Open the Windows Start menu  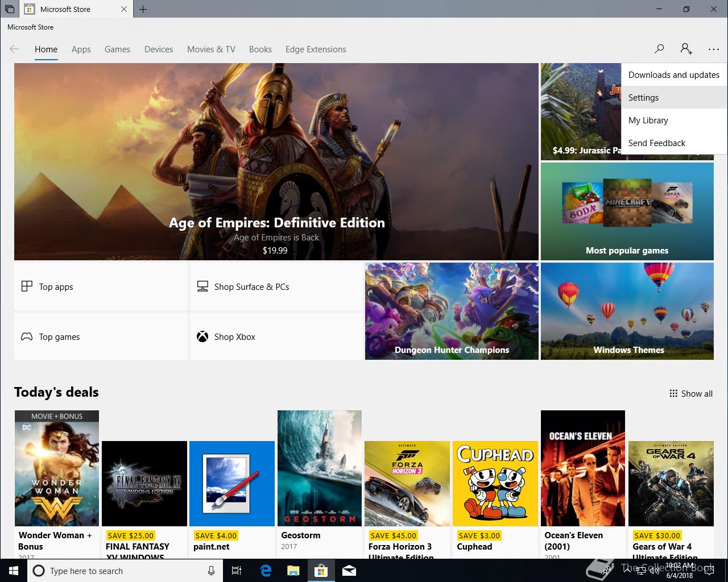(x=13, y=571)
